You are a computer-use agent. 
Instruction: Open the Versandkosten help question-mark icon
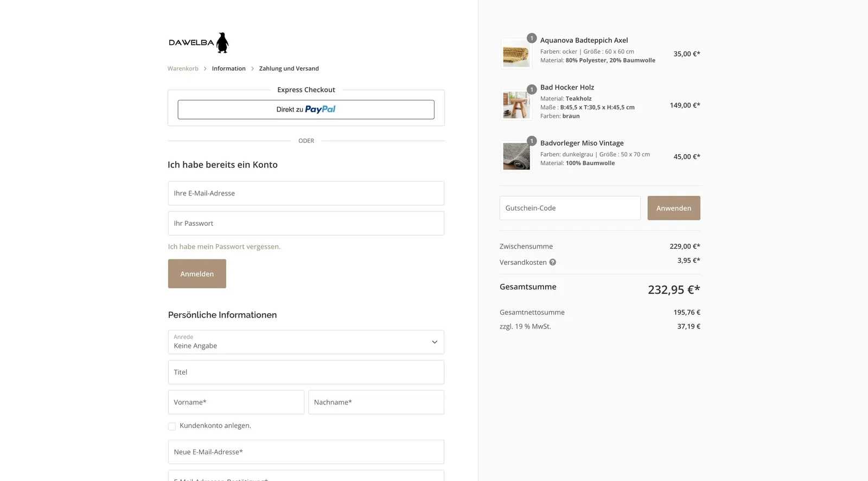(552, 262)
